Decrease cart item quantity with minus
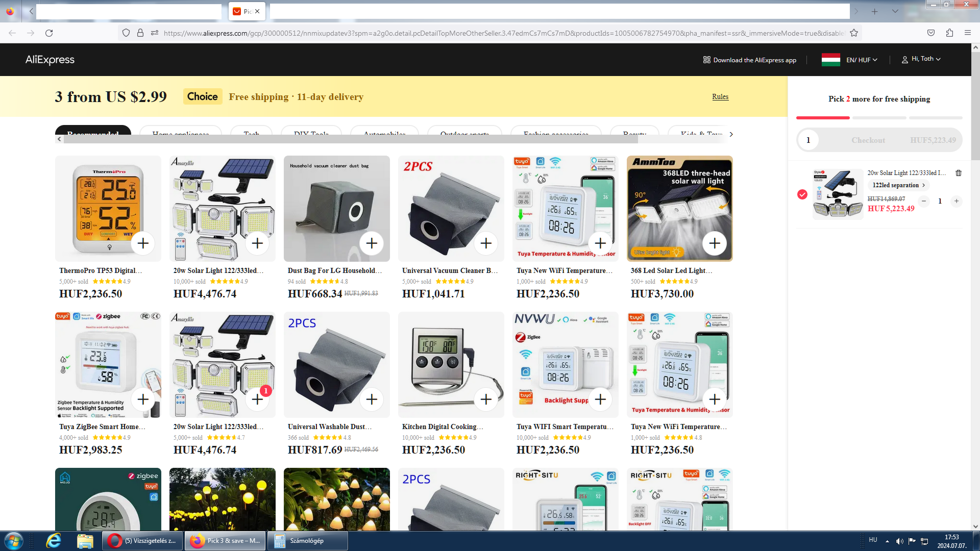Image resolution: width=980 pixels, height=551 pixels. [x=923, y=201]
